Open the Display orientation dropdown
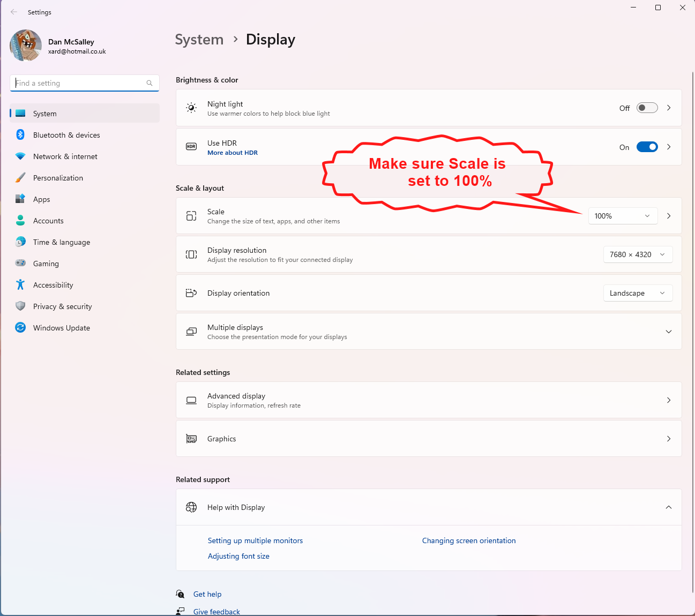The image size is (695, 616). pos(638,294)
